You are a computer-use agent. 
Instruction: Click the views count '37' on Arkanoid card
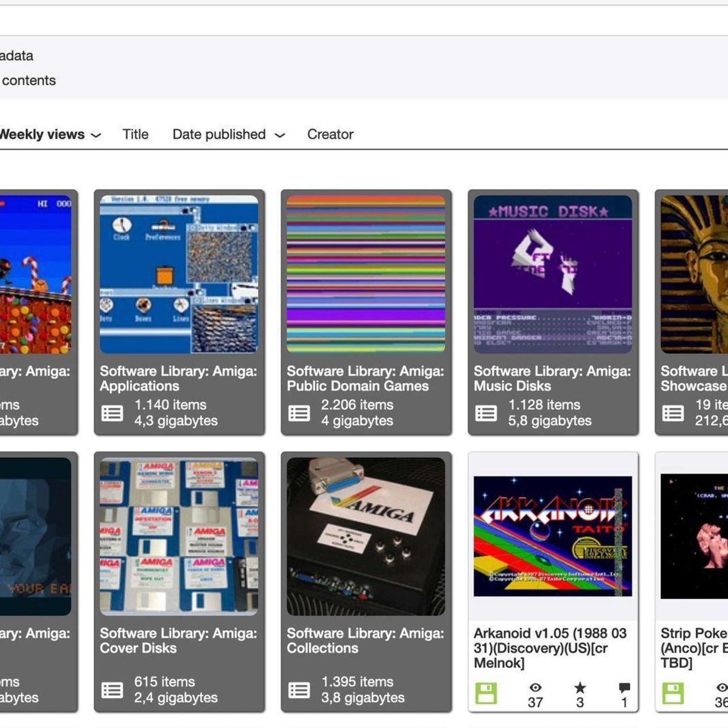pos(535,702)
